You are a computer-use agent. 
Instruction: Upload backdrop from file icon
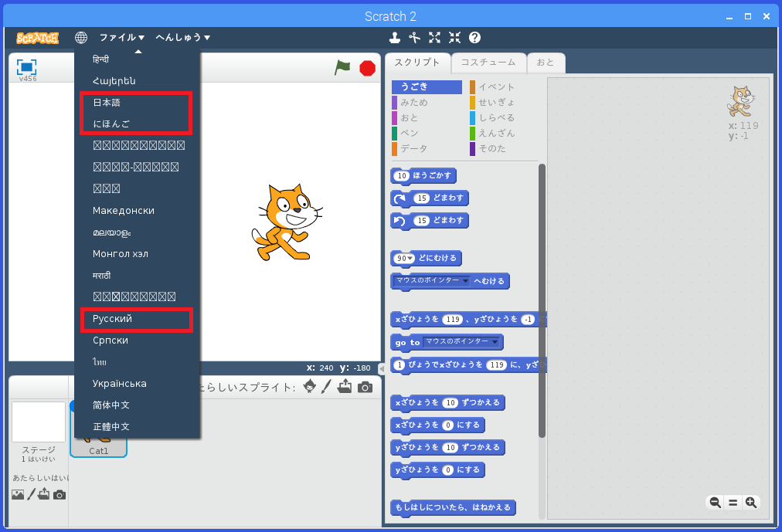pyautogui.click(x=44, y=494)
